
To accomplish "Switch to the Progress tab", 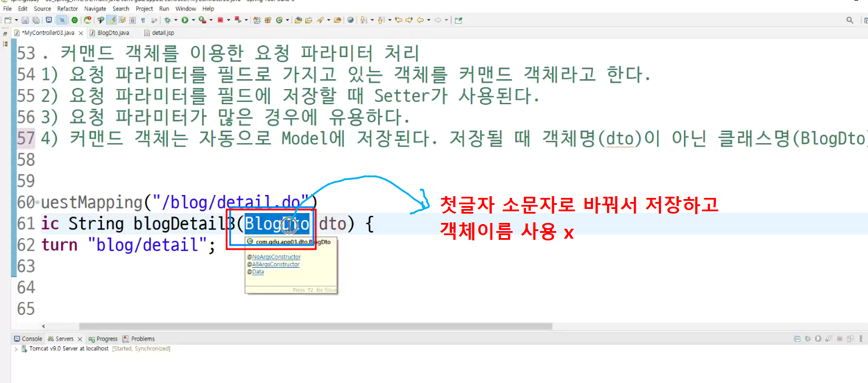I will point(103,339).
